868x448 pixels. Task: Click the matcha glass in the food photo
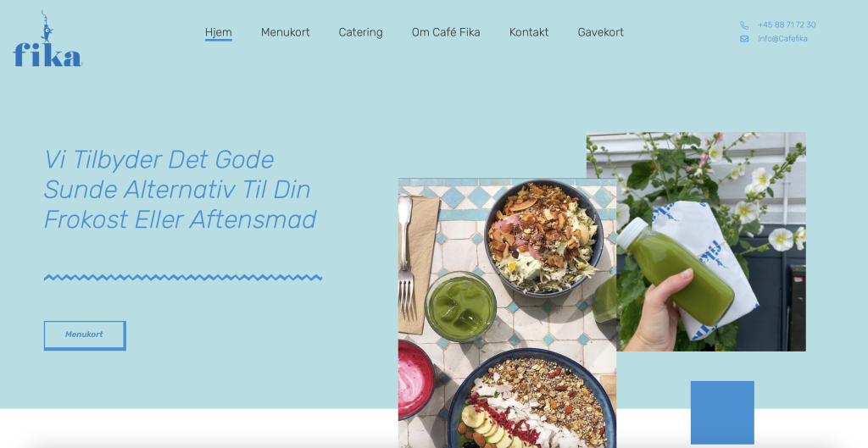click(x=460, y=307)
